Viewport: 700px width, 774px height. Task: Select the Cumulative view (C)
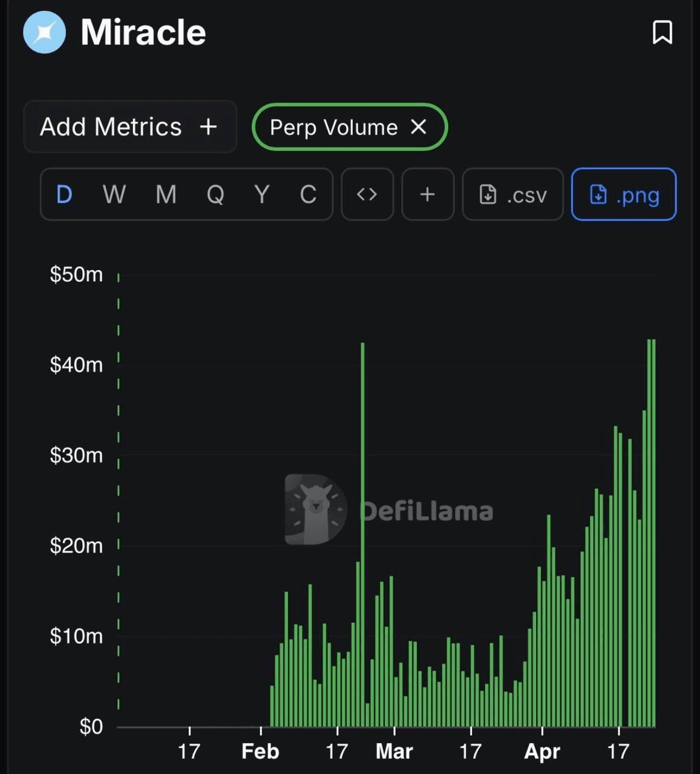click(x=308, y=194)
